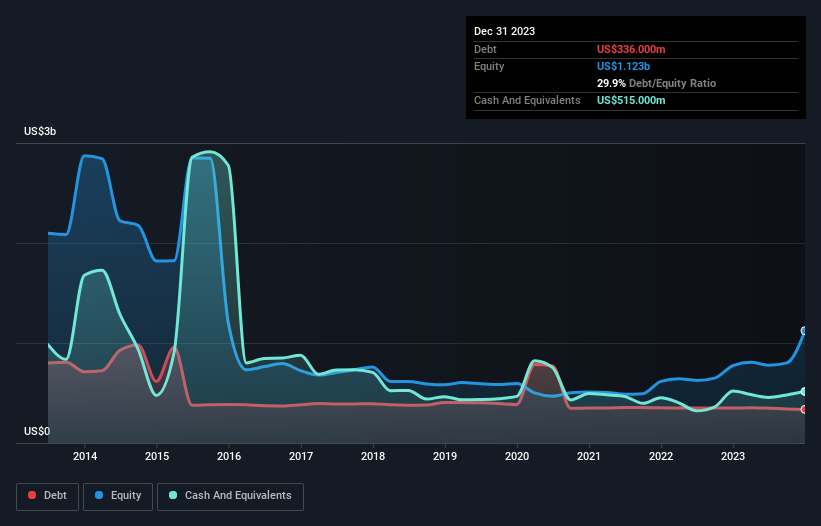Click the 2018 x-axis label

click(373, 456)
